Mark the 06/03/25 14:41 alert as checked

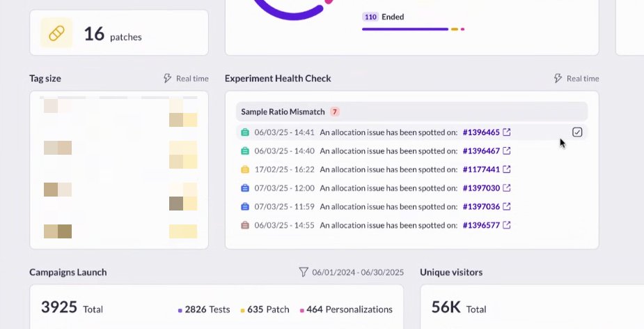[x=577, y=132]
